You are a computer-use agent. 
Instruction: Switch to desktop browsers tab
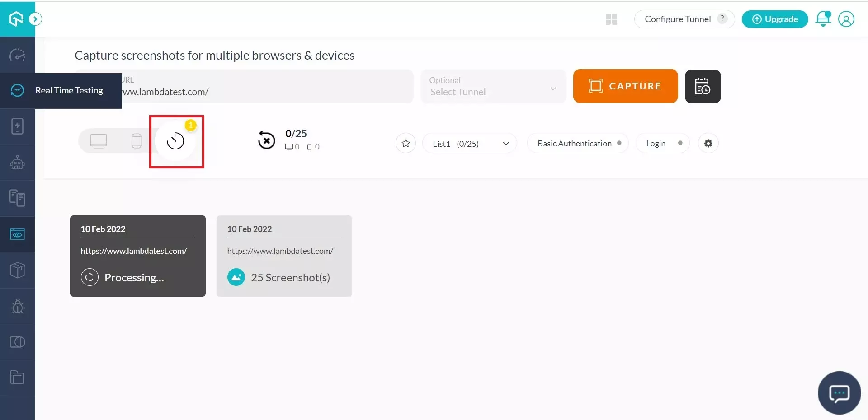[x=99, y=141]
